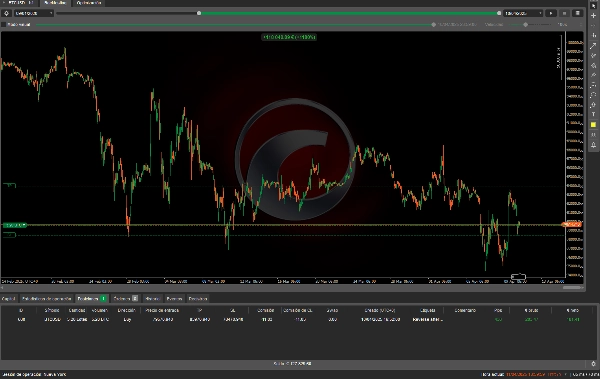Image resolution: width=600 pixels, height=379 pixels.
Task: Open the Historial tab
Action: [152, 299]
